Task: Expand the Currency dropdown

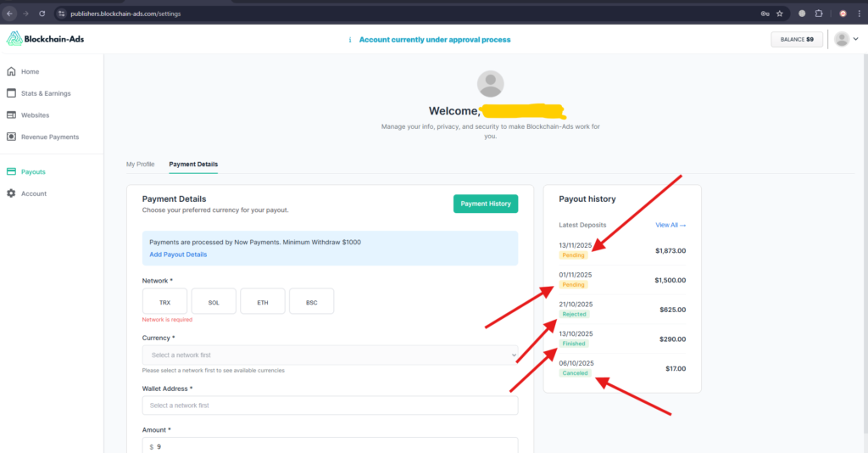Action: coord(330,355)
